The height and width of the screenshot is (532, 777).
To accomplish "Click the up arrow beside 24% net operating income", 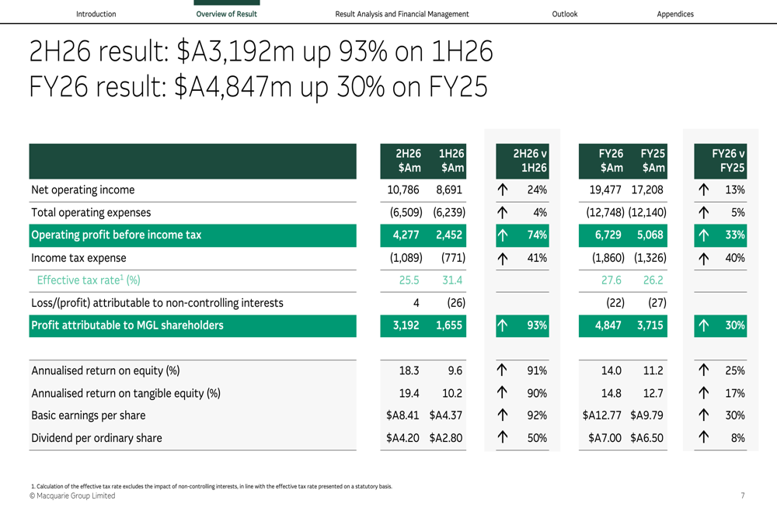I will 503,190.
